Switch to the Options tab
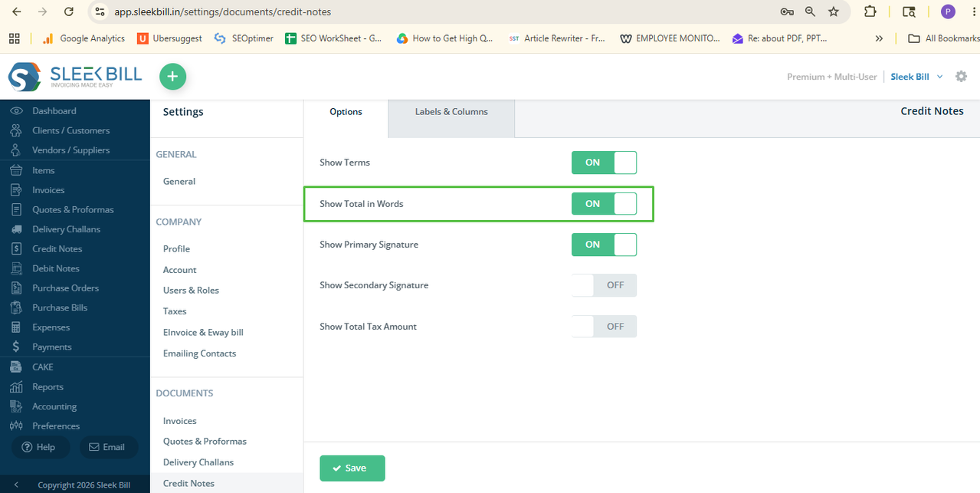The height and width of the screenshot is (493, 980). [346, 112]
